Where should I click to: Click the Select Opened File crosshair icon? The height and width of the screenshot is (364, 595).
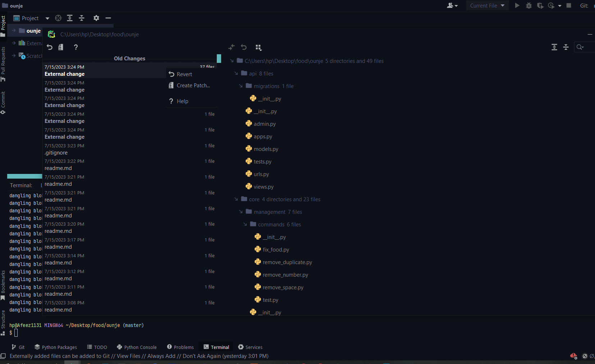[58, 18]
